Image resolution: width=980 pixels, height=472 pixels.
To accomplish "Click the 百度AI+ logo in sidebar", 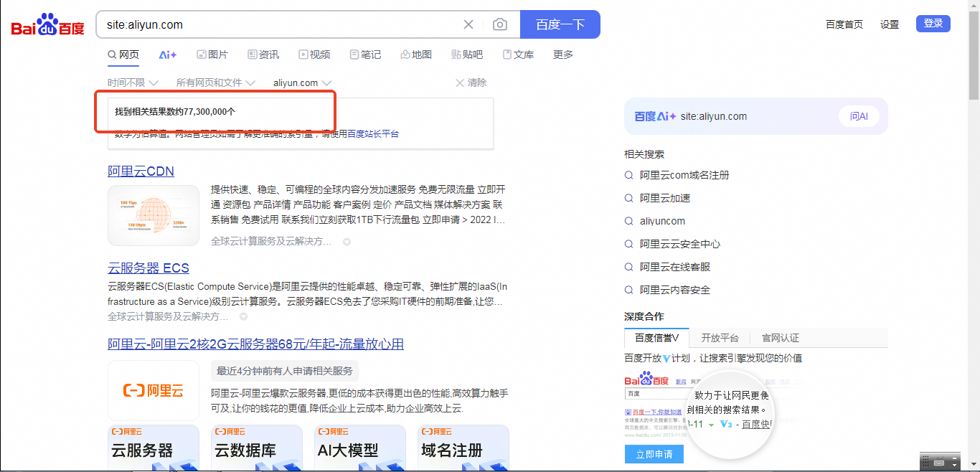I will pos(655,116).
